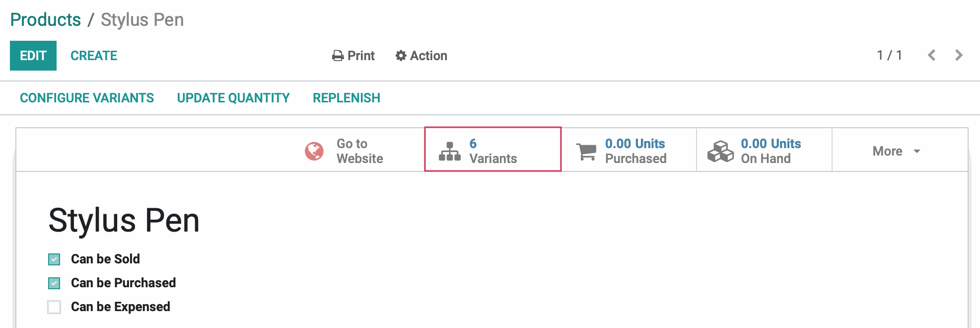Open the Action dropdown menu

pyautogui.click(x=421, y=56)
